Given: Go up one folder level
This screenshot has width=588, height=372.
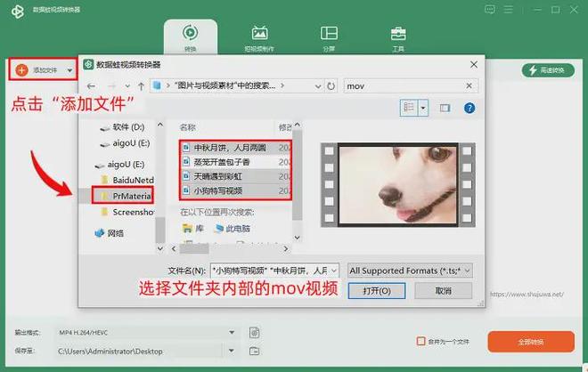Looking at the screenshot, I should click(x=141, y=86).
